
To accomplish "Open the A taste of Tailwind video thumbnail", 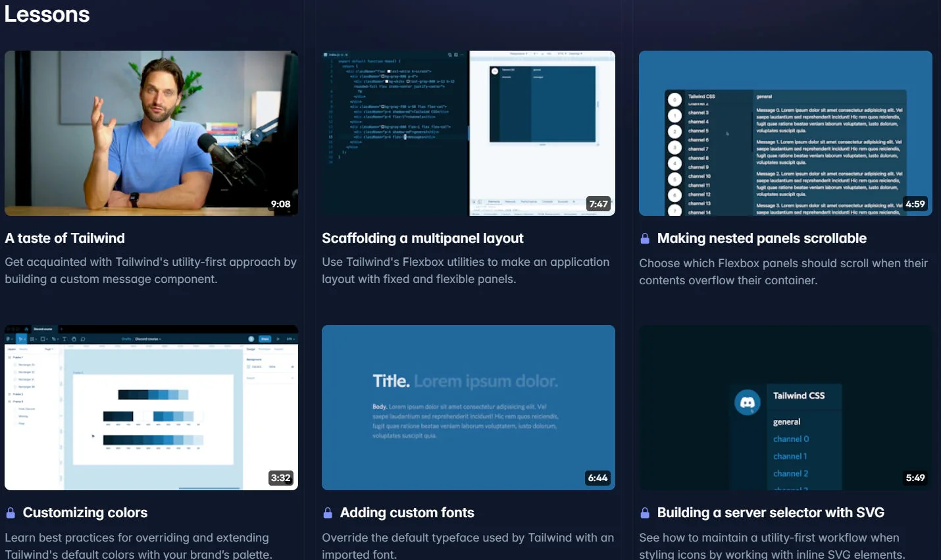I will click(151, 133).
